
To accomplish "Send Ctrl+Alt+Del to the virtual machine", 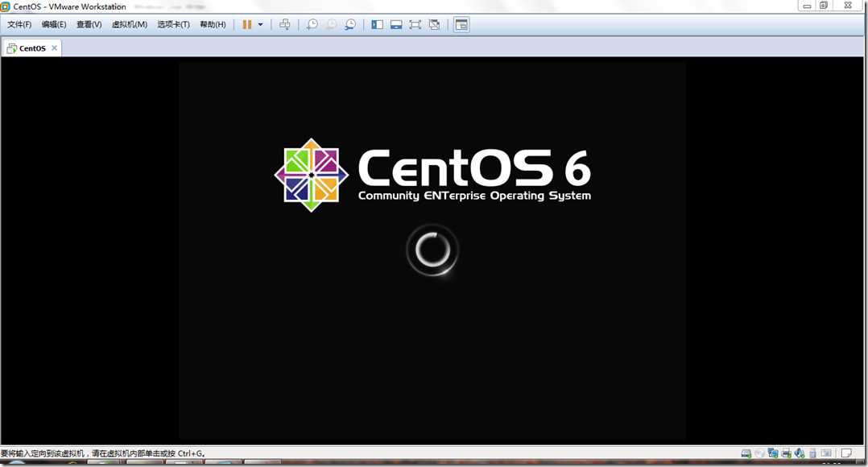I will [x=284, y=24].
